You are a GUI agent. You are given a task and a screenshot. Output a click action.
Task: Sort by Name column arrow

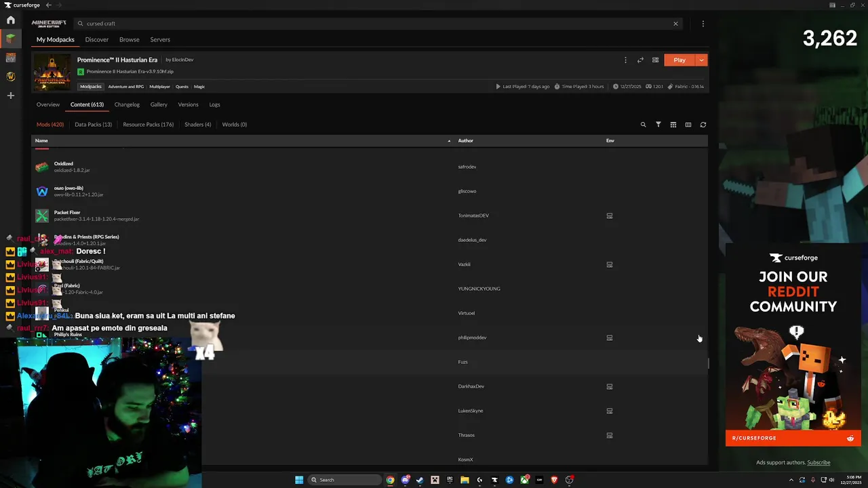[449, 141]
